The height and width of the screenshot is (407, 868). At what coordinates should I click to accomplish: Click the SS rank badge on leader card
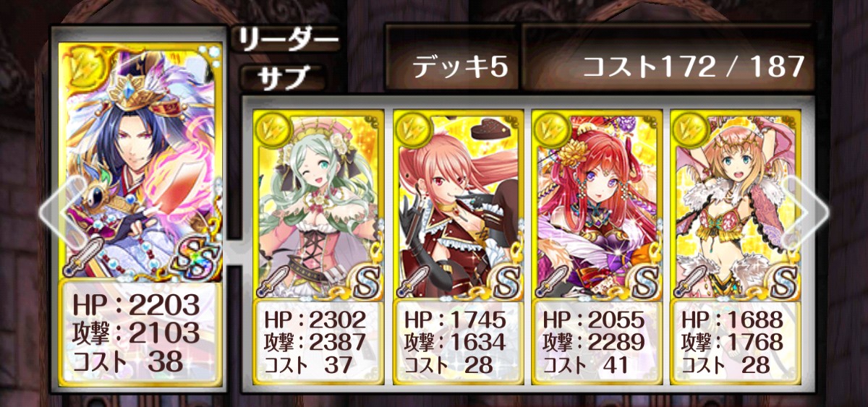[193, 257]
